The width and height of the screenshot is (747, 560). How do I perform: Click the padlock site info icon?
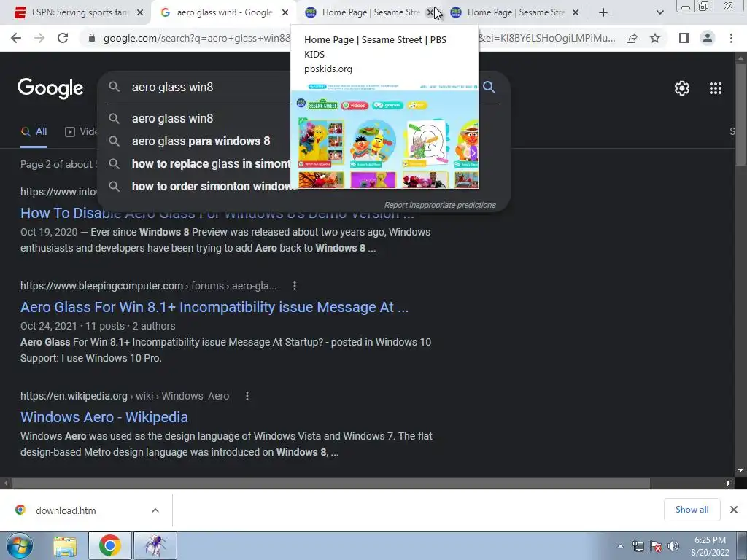point(92,38)
